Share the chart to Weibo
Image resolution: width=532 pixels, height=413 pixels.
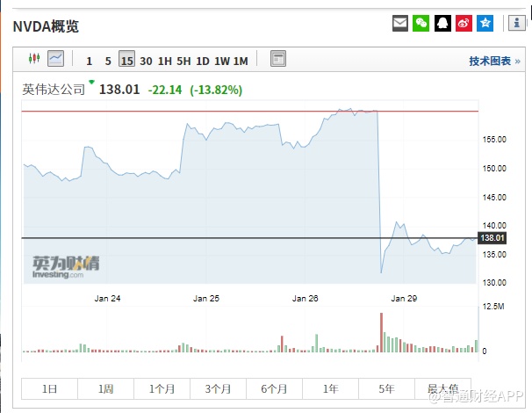coord(464,23)
